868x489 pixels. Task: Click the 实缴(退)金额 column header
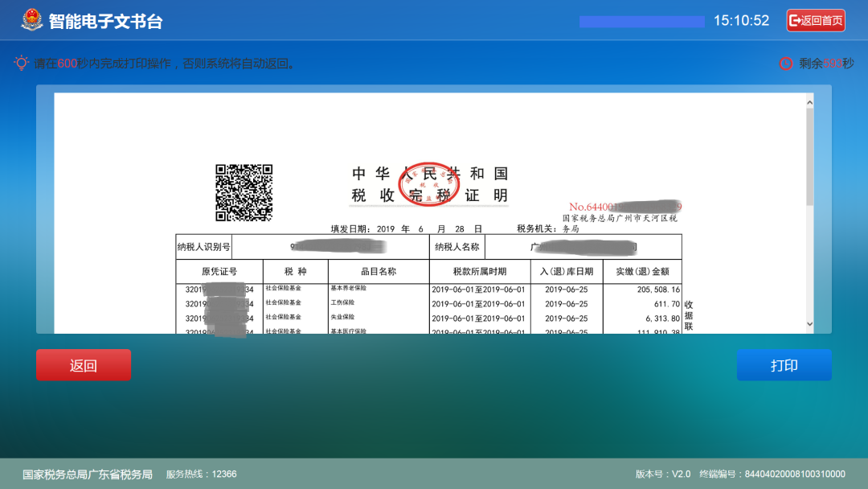click(x=642, y=271)
